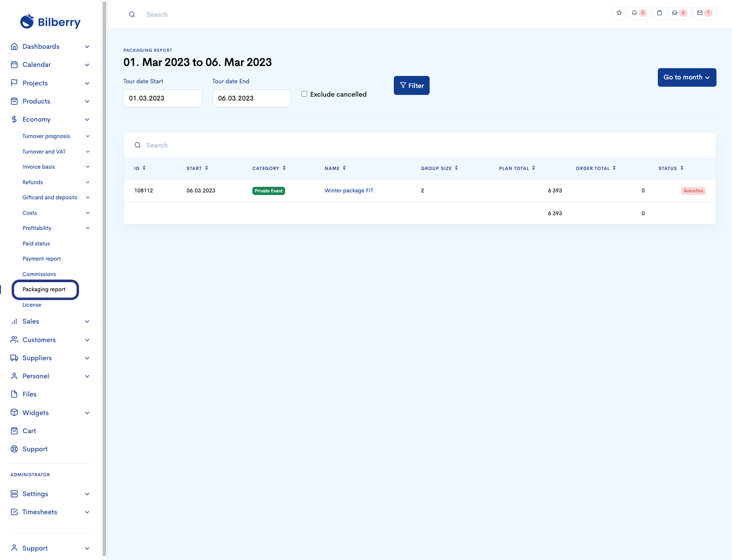Open the mail envelope icon

[704, 13]
